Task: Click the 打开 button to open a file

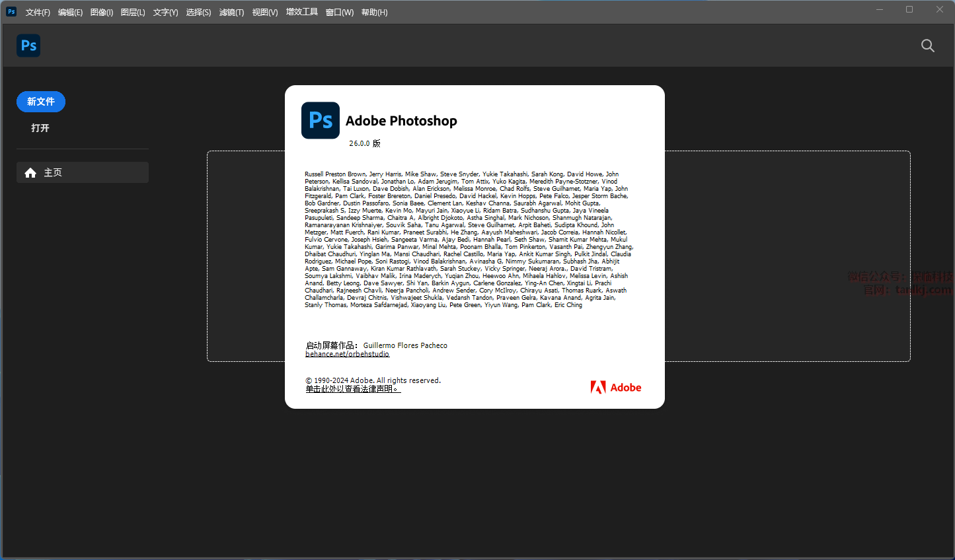Action: (40, 128)
